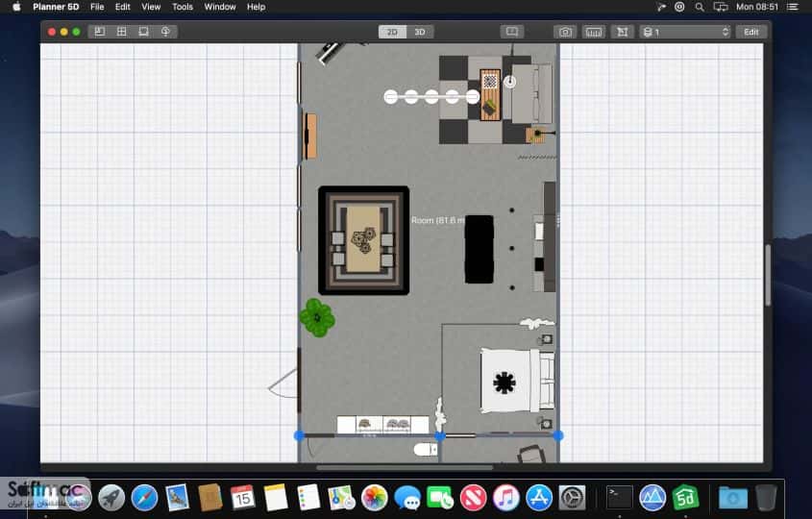Open the Tools menu
The image size is (812, 519).
click(183, 7)
